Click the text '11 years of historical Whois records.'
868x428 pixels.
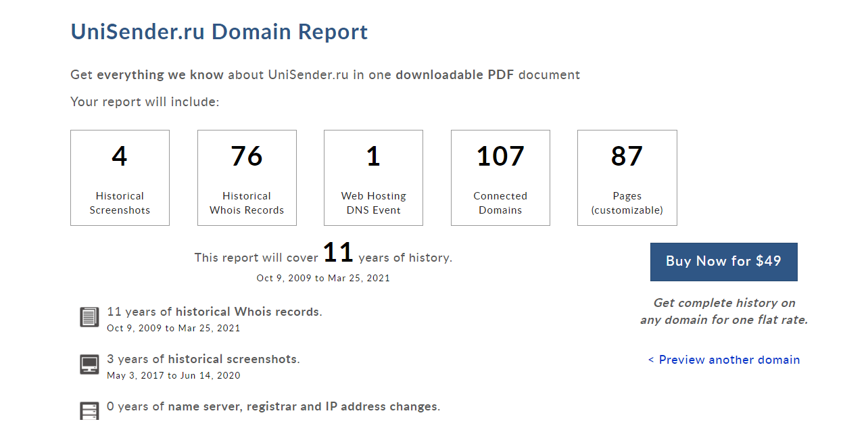pyautogui.click(x=214, y=312)
